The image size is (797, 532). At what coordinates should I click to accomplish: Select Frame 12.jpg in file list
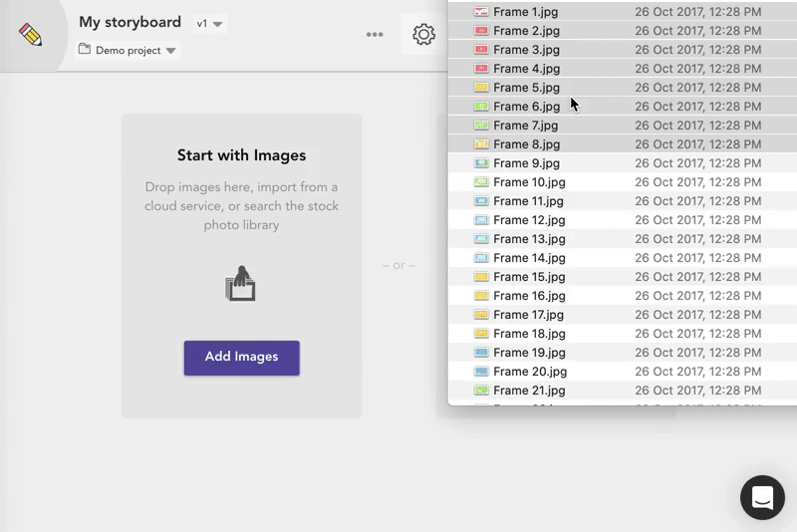[x=529, y=220]
